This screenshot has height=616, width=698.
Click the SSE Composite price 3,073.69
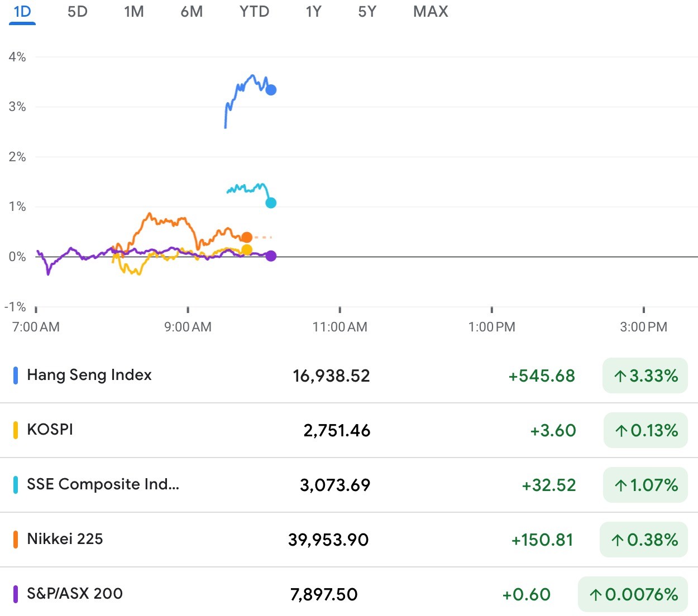pyautogui.click(x=335, y=485)
